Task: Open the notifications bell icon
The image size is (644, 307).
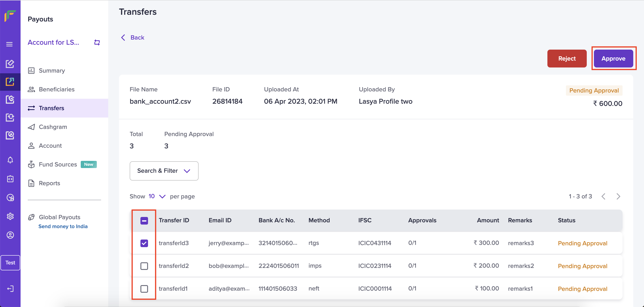Action: click(x=10, y=160)
